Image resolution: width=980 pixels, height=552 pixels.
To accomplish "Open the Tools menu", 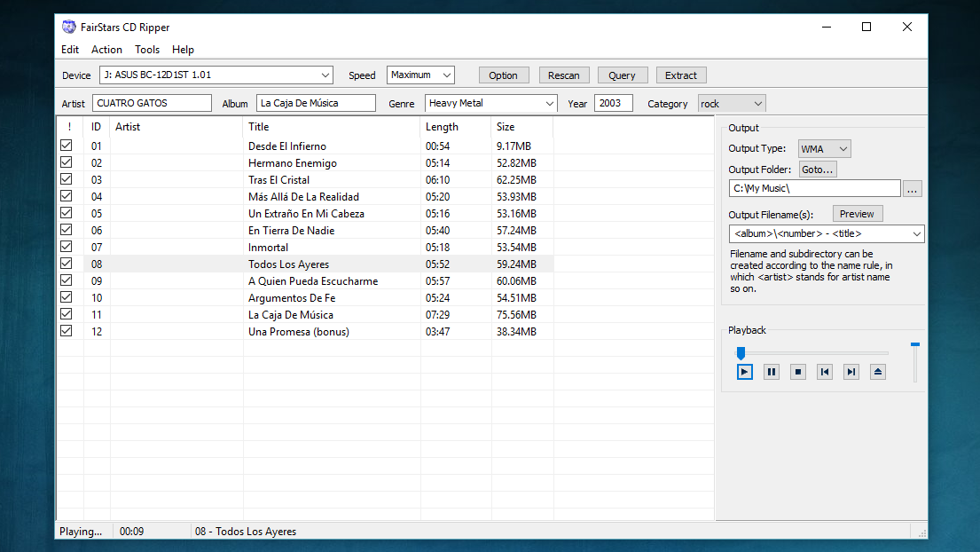I will coord(147,50).
